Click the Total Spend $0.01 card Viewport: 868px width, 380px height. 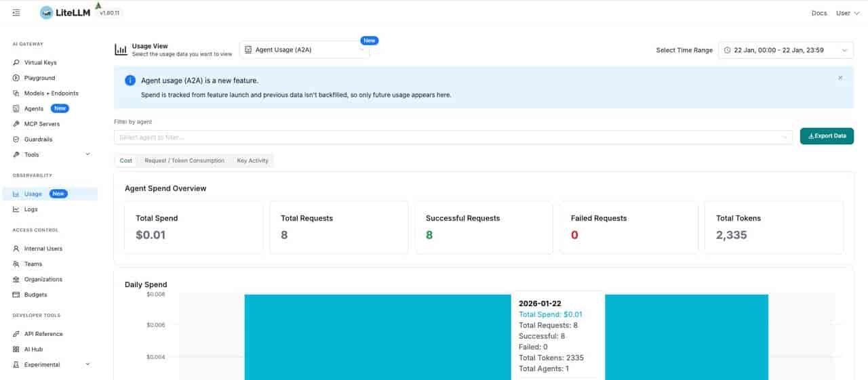pyautogui.click(x=194, y=228)
